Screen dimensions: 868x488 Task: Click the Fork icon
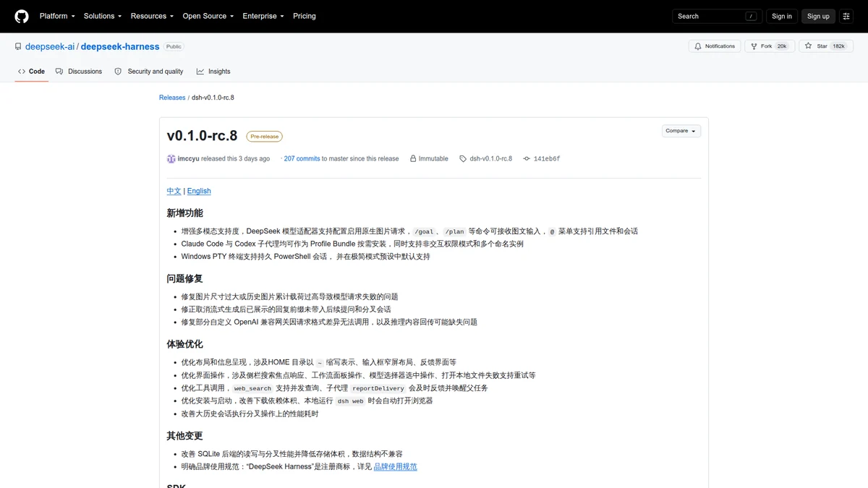(754, 46)
